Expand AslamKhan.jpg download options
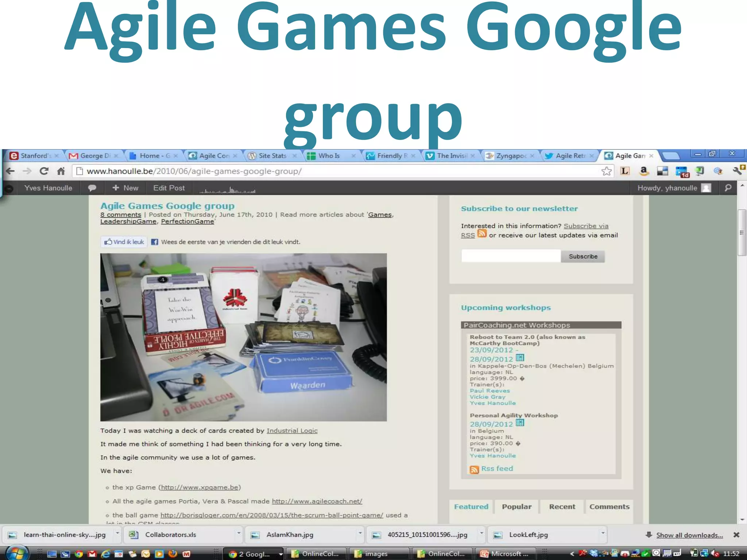This screenshot has height=560, width=747. coord(360,533)
